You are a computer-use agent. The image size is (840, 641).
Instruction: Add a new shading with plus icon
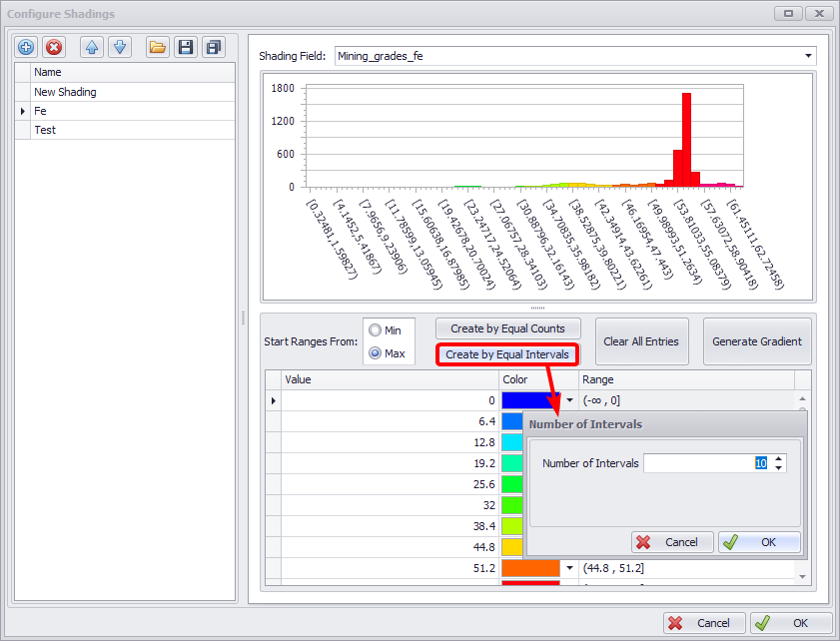click(x=26, y=47)
